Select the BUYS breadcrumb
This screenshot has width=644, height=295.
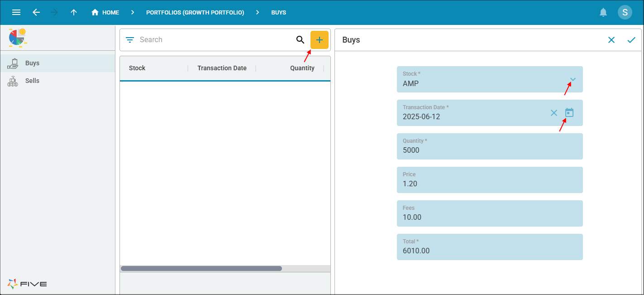click(x=279, y=13)
